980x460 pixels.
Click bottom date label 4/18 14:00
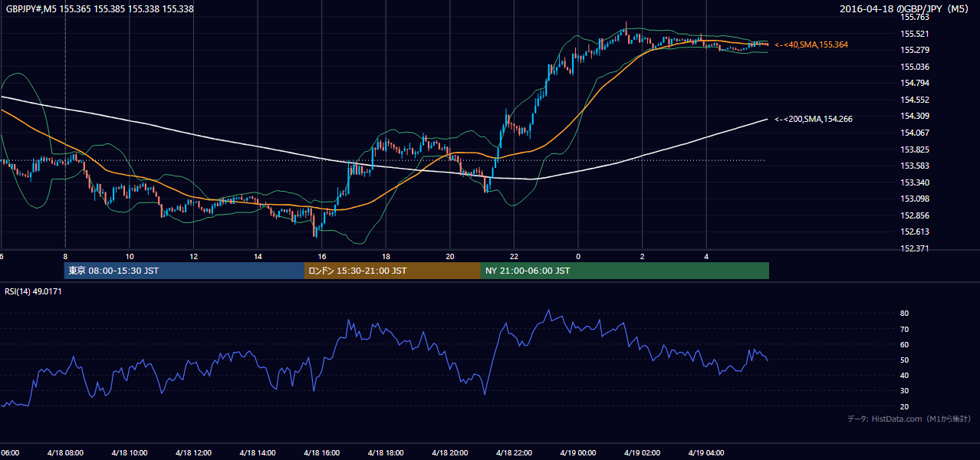point(257,453)
